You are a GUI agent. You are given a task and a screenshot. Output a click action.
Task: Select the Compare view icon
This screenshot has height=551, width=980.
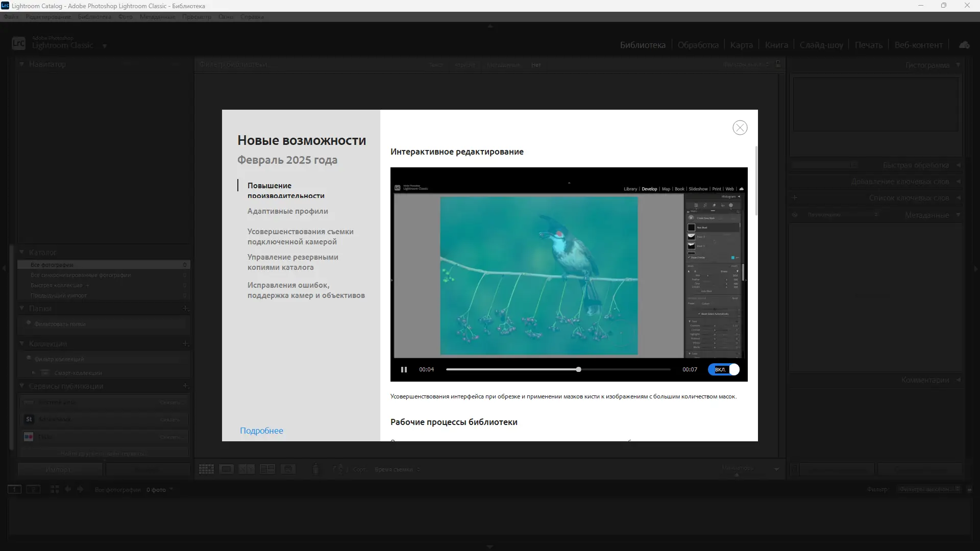[x=247, y=469]
